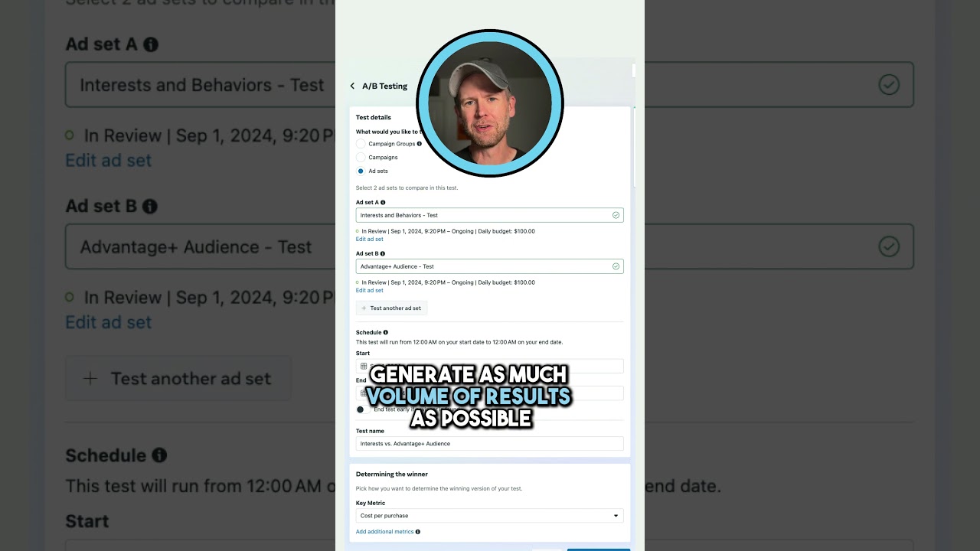Open the Advantage+ Audience - Test selector
This screenshot has height=551, width=980.
[490, 266]
